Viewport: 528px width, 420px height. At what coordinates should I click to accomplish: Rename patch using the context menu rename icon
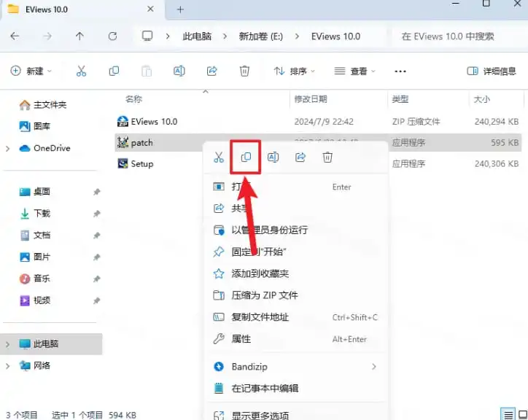click(273, 157)
